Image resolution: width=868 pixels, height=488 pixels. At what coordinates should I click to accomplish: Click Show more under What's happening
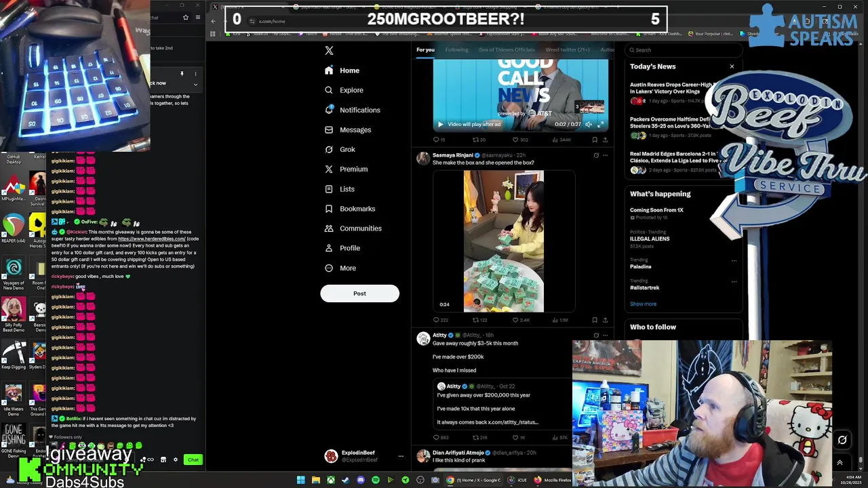(x=643, y=304)
